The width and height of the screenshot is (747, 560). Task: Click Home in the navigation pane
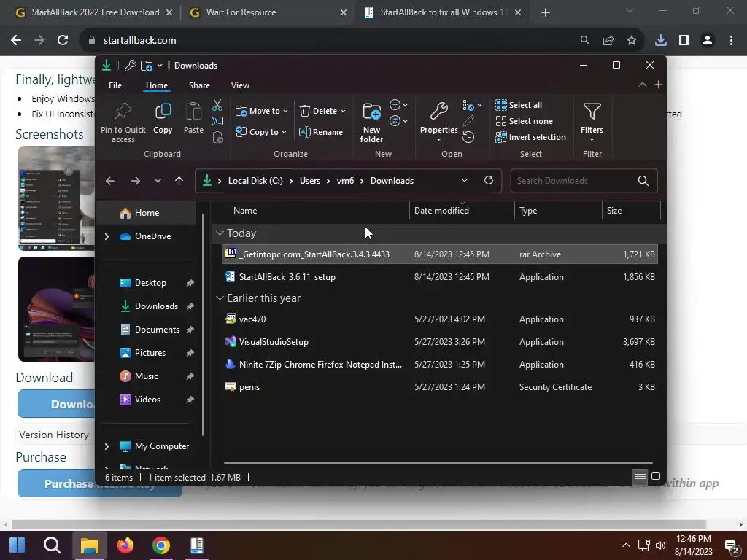[147, 213]
